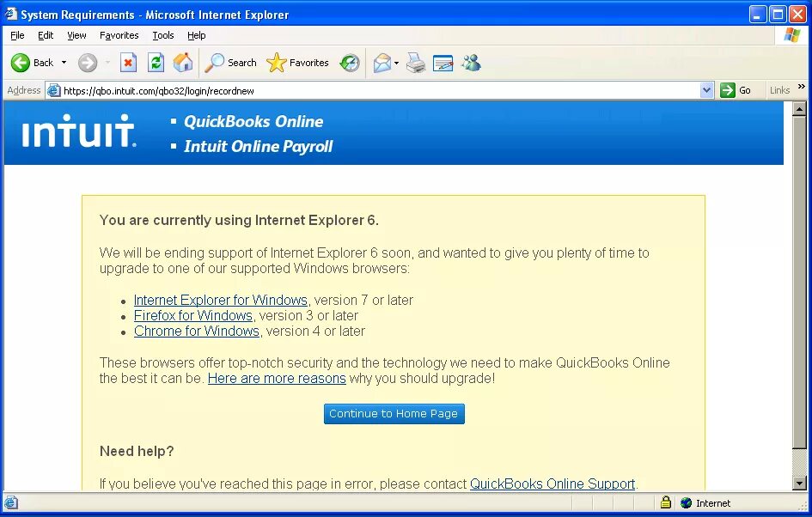This screenshot has width=812, height=517.
Task: Minimize the Internet Explorer window
Action: pos(758,15)
